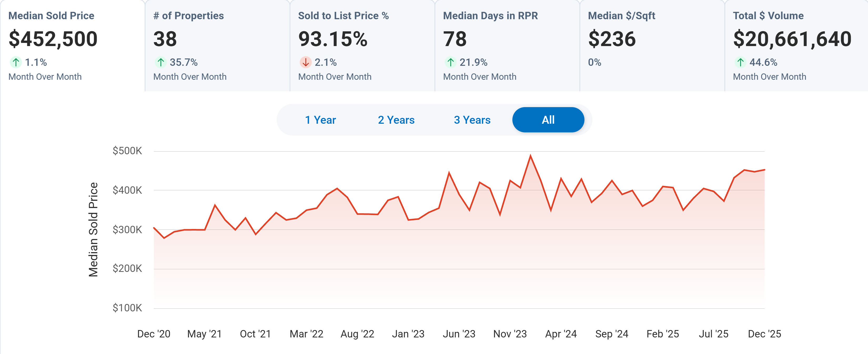Click green up arrow beside 44.6%
The width and height of the screenshot is (868, 354).
pyautogui.click(x=740, y=62)
